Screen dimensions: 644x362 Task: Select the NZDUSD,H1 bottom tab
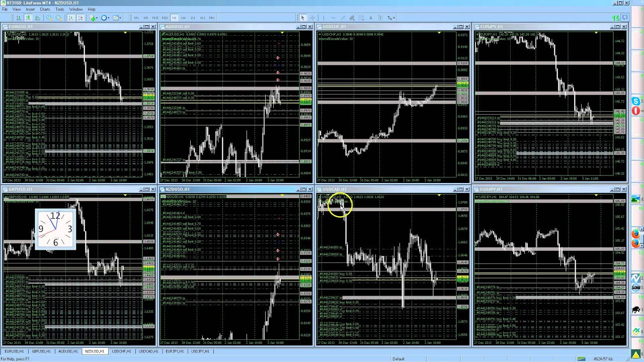click(94, 351)
